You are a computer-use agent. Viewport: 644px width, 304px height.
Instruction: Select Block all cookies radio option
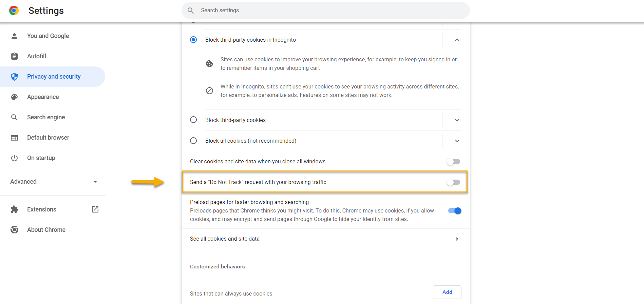tap(193, 141)
